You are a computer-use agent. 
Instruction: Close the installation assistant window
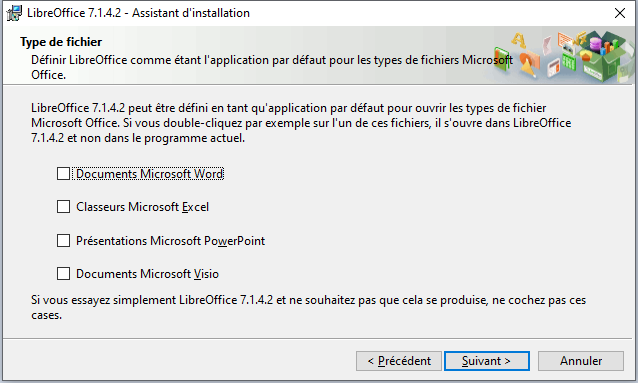(x=620, y=13)
